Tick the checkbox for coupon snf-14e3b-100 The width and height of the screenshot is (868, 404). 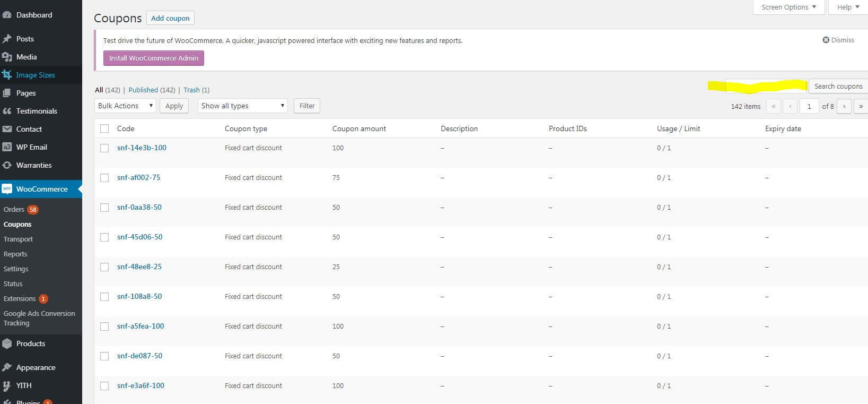click(x=104, y=148)
